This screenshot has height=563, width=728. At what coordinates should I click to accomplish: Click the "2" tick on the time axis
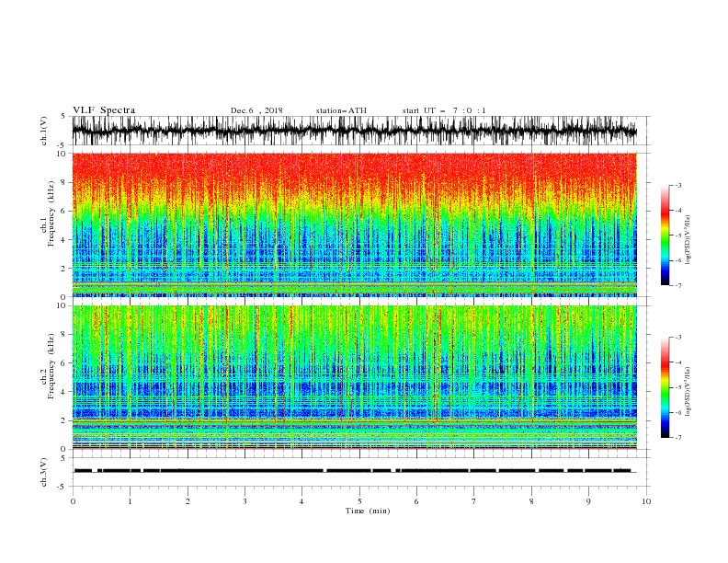188,501
